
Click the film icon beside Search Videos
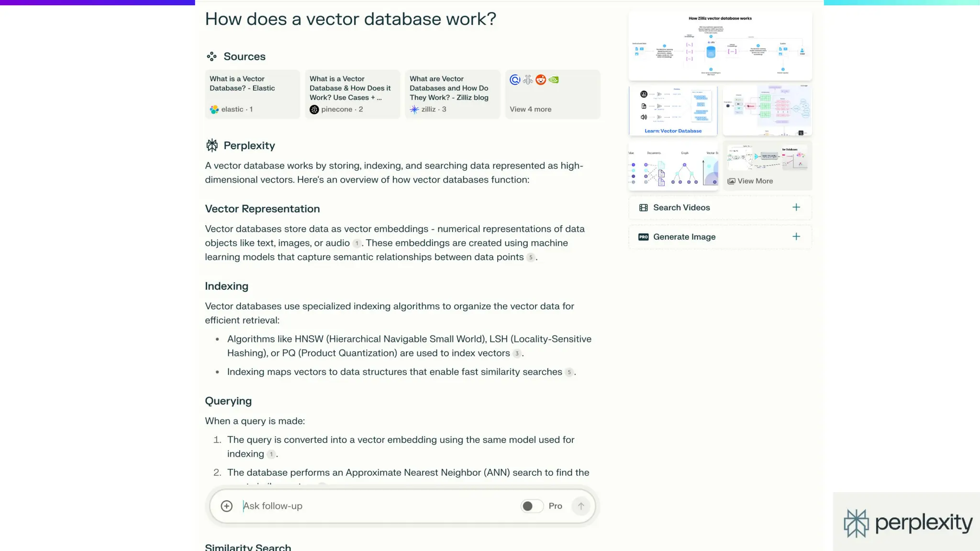pos(643,208)
